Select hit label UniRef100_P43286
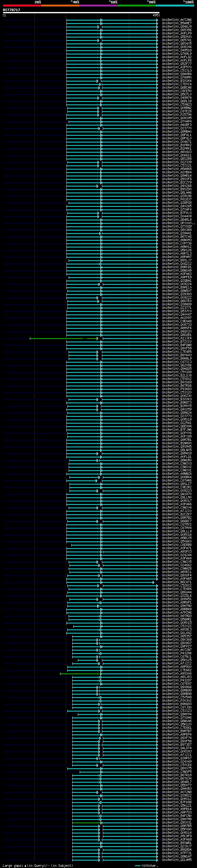197x868 pixels. coord(177,653)
